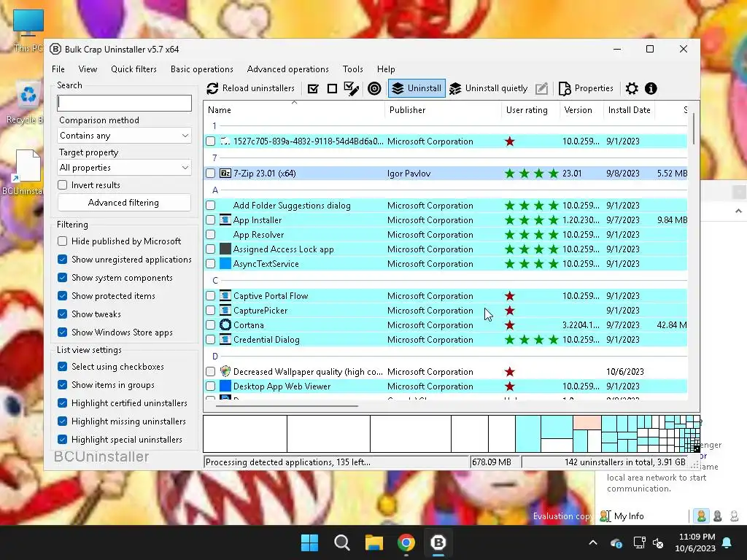Toggle Select using checkboxes option
This screenshot has width=747, height=560.
pos(63,367)
